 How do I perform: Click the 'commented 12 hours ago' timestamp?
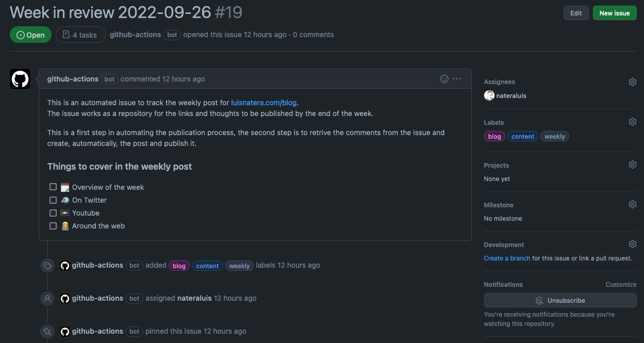(x=163, y=79)
